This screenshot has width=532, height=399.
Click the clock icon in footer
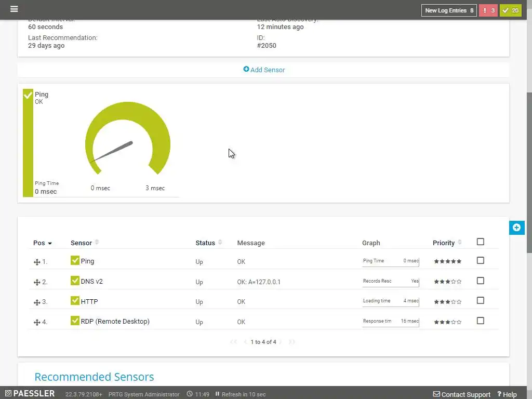[x=190, y=394]
